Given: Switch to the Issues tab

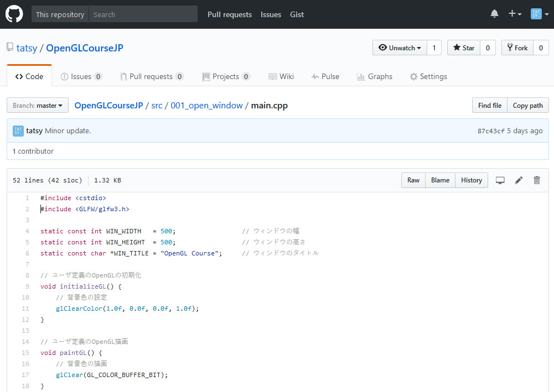Looking at the screenshot, I should tap(81, 77).
